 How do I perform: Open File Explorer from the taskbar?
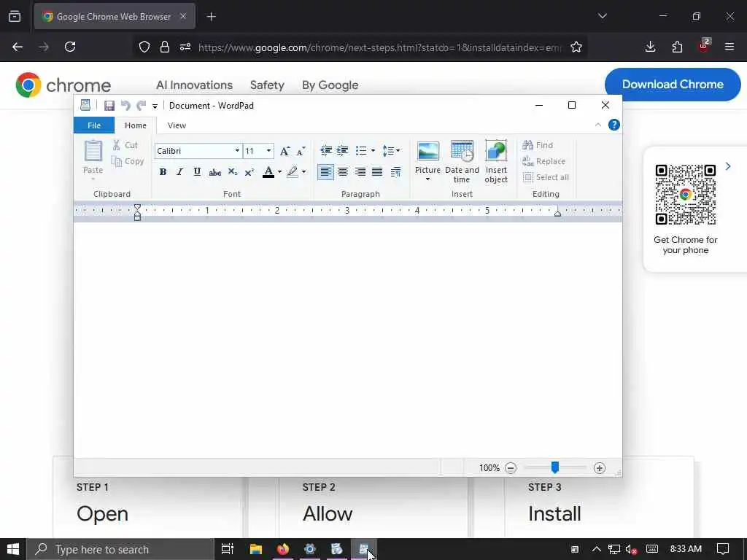[256, 549]
